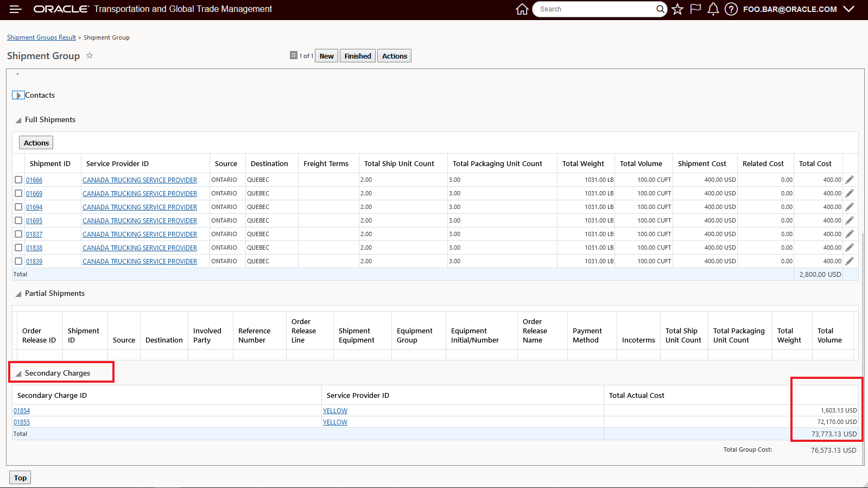Edit shipment 01666 with pencil icon
Screen dimensions: 868x488
850,180
